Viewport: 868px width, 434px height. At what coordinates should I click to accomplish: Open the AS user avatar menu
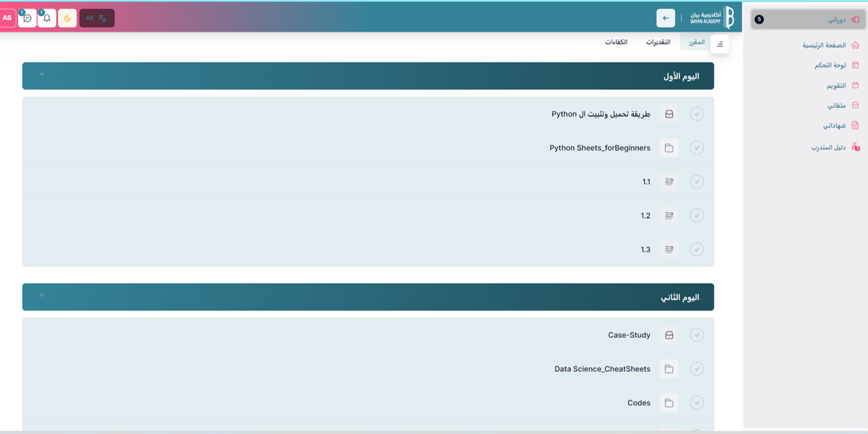[7, 18]
